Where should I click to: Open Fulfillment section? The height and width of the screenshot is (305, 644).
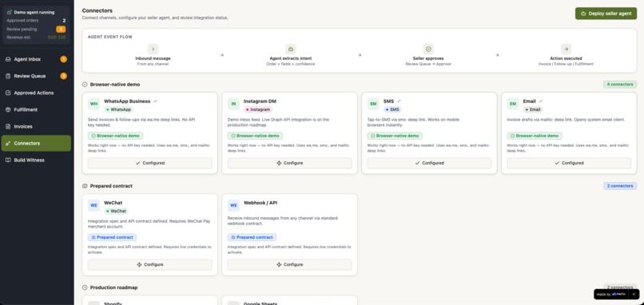coord(36,109)
